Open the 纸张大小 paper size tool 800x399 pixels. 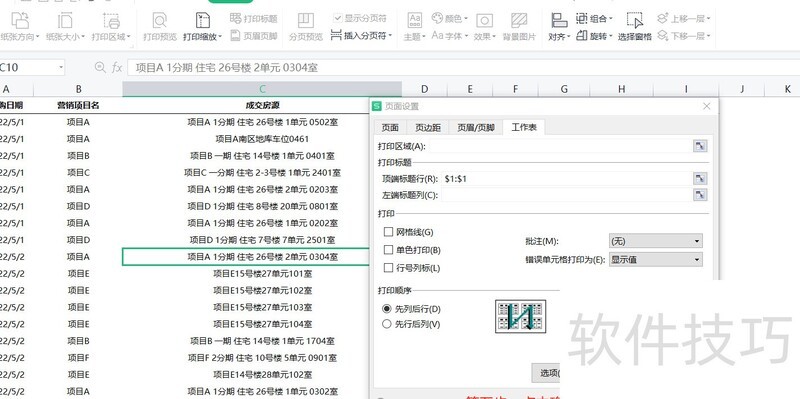pyautogui.click(x=65, y=27)
